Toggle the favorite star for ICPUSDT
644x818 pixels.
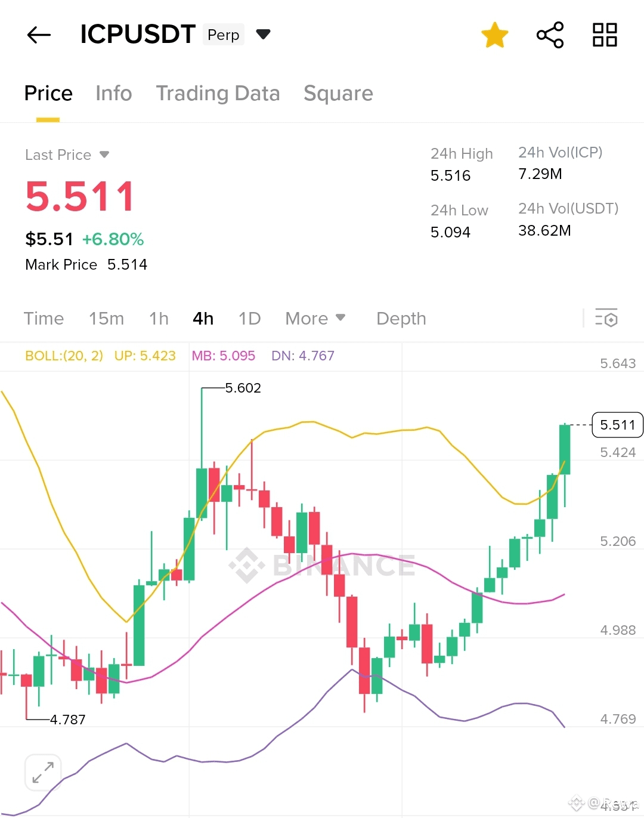coord(494,35)
